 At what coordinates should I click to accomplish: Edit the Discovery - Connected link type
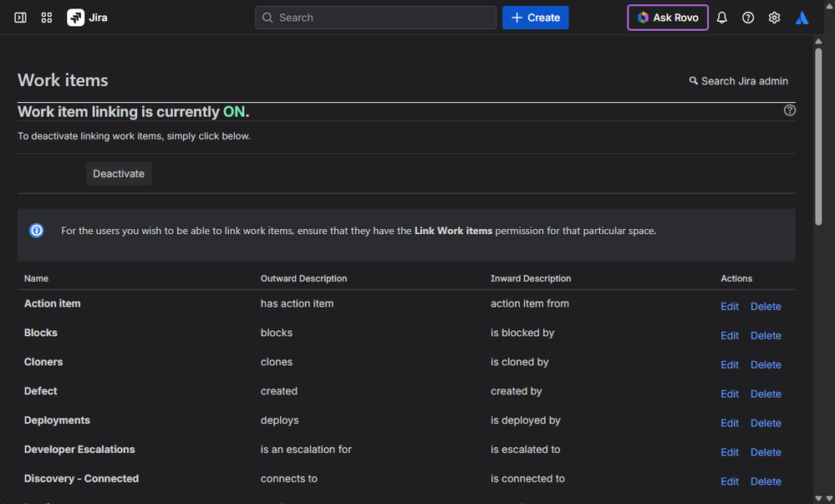[730, 481]
